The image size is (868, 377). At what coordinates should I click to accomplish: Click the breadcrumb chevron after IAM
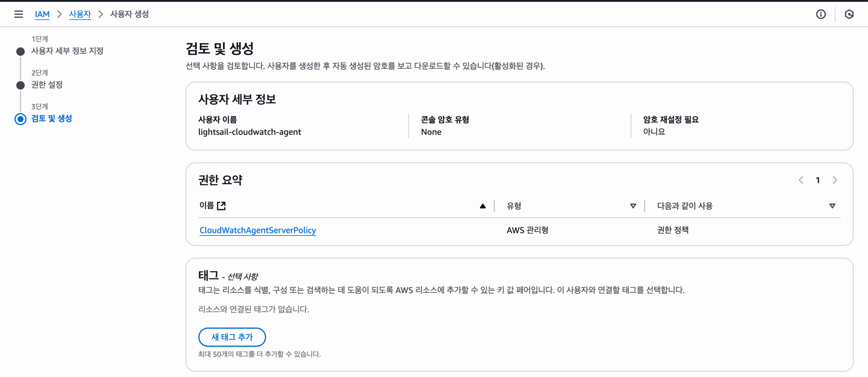point(59,14)
